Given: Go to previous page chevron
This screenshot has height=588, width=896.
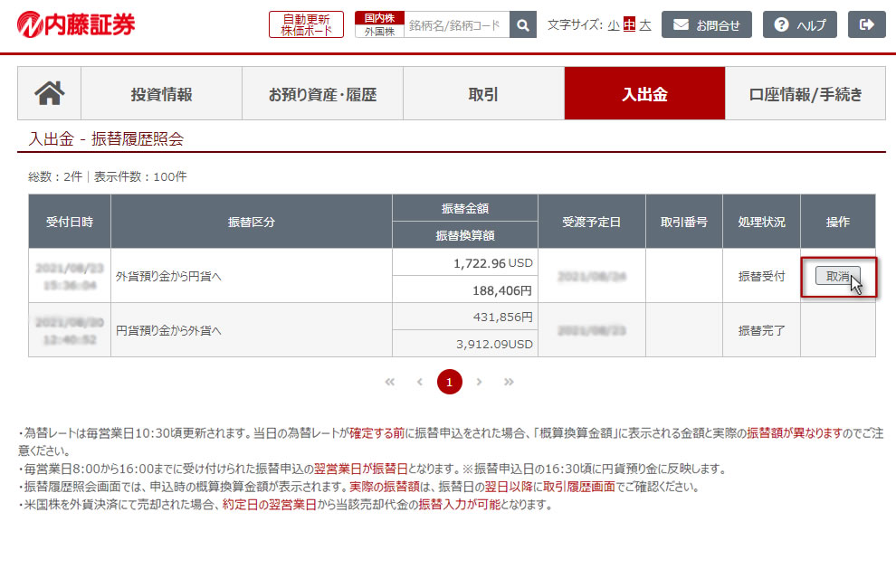Looking at the screenshot, I should (419, 382).
